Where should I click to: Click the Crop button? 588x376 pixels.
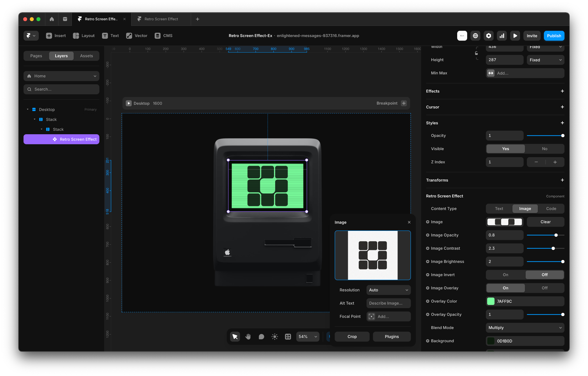click(352, 337)
